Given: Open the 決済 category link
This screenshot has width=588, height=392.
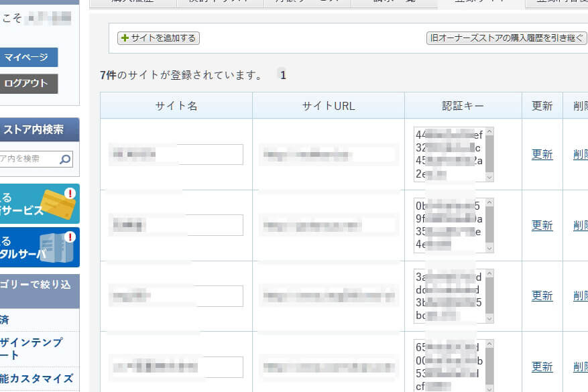Looking at the screenshot, I should [x=5, y=320].
